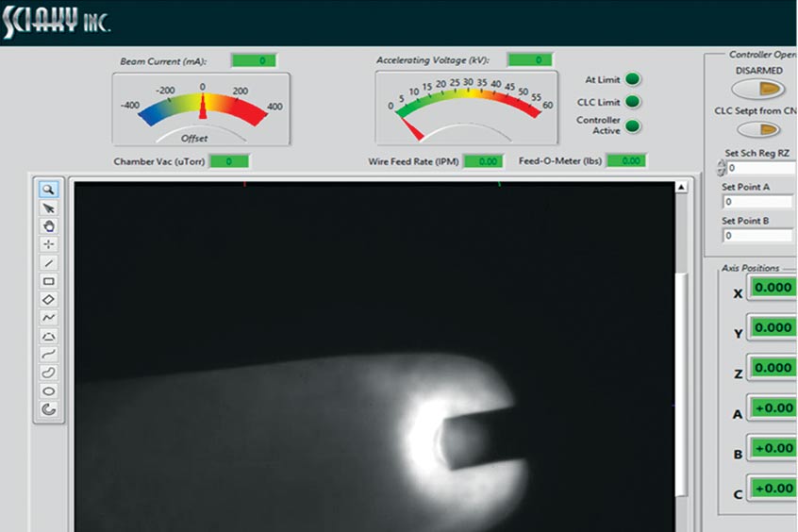Viewport: 798px width, 532px height.
Task: Select the rectangle ROI tool
Action: 49,281
